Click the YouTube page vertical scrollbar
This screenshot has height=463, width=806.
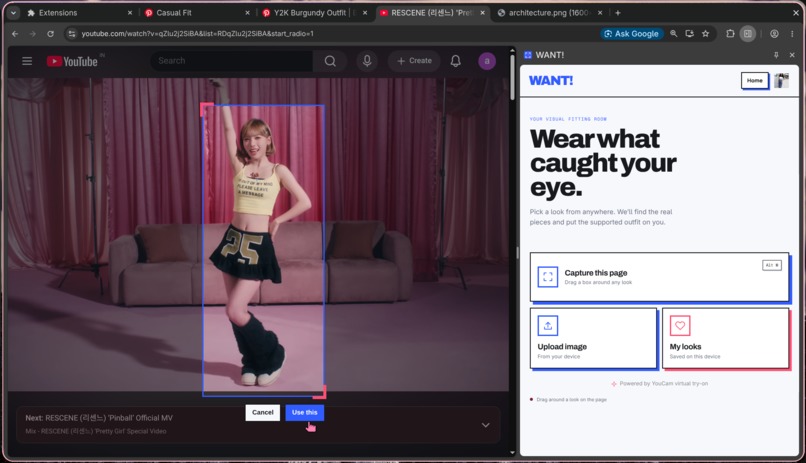[512, 78]
